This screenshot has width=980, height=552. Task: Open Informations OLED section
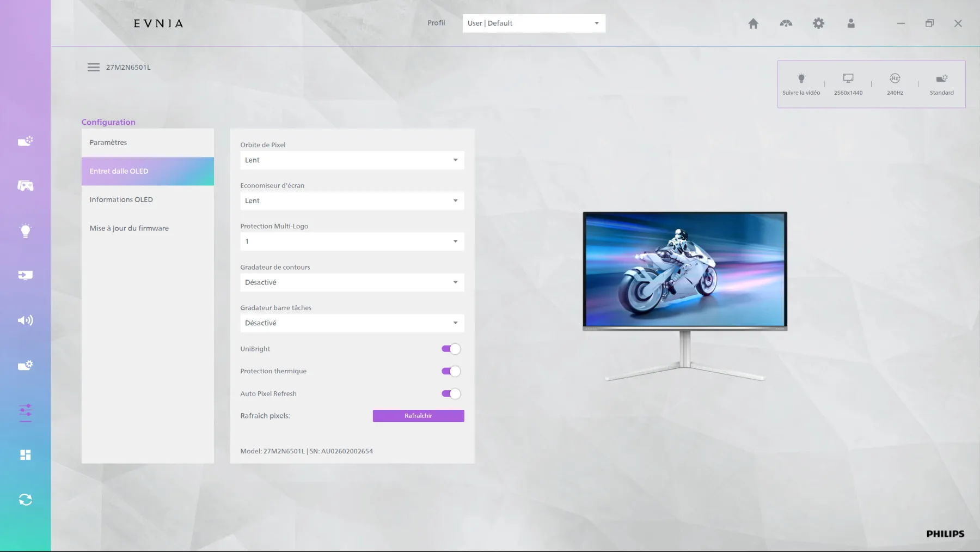(x=148, y=200)
